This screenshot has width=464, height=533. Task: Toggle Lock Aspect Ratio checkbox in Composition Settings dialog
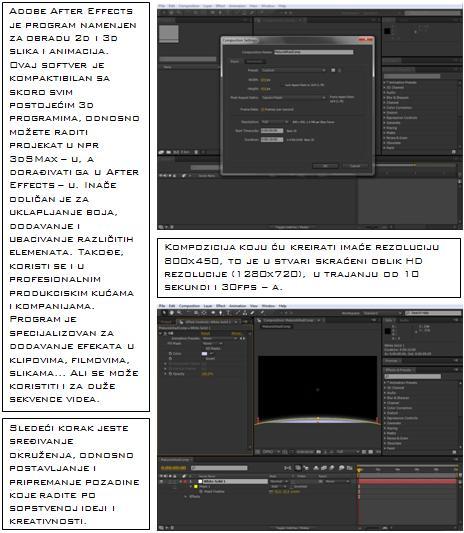(283, 85)
